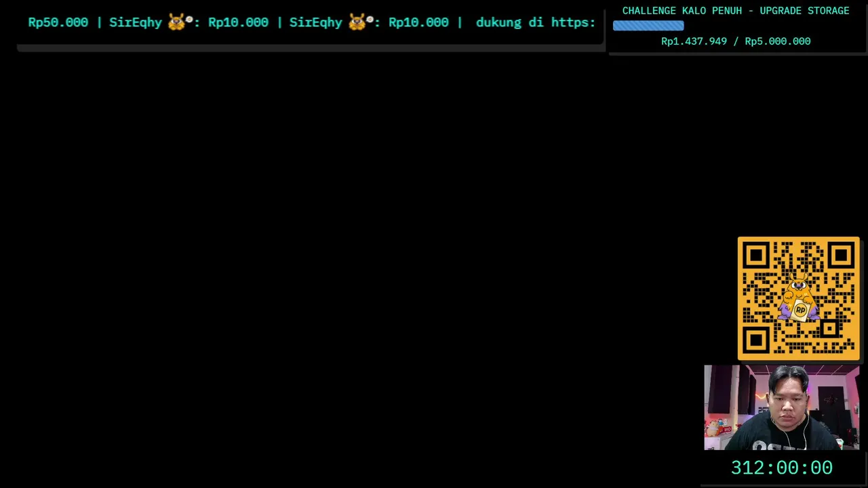Click the streamer webcam feed

click(782, 407)
